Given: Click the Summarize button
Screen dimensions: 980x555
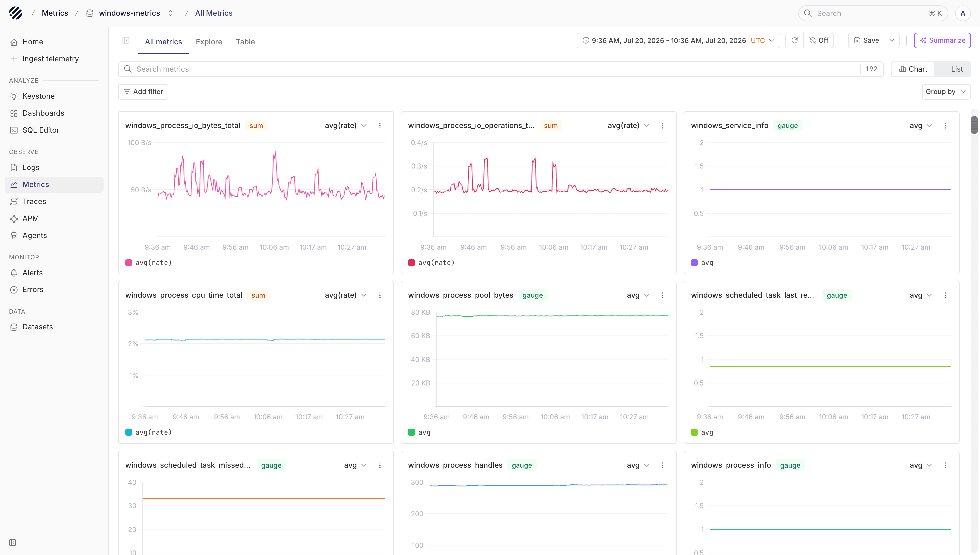Looking at the screenshot, I should point(942,40).
